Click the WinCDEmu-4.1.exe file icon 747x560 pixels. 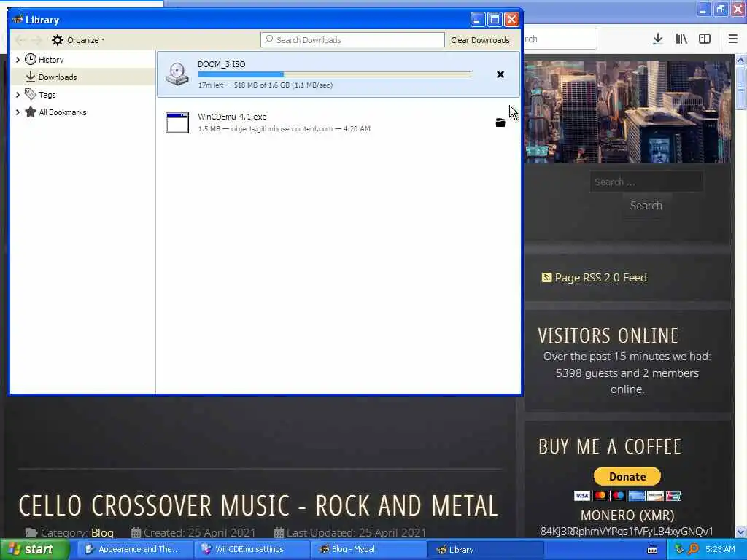pyautogui.click(x=177, y=122)
